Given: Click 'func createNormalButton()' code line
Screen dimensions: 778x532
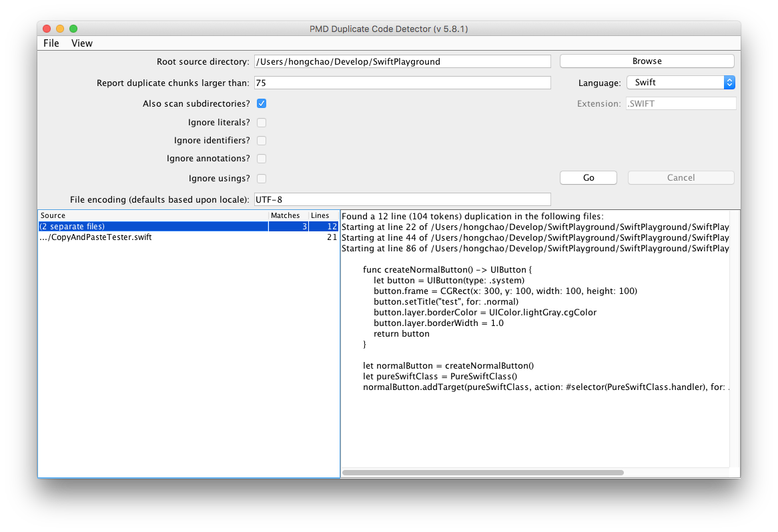Looking at the screenshot, I should 447,270.
